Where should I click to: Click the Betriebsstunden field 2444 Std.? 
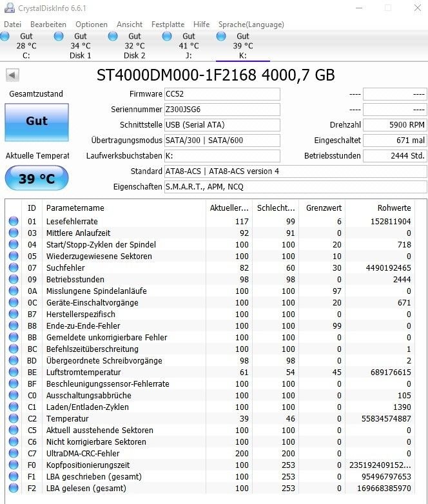coord(395,156)
